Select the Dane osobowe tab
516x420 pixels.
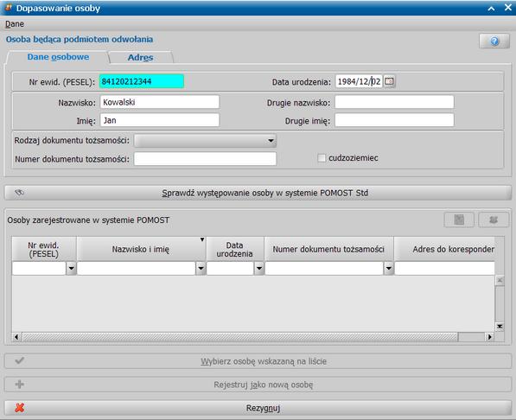[x=58, y=57]
